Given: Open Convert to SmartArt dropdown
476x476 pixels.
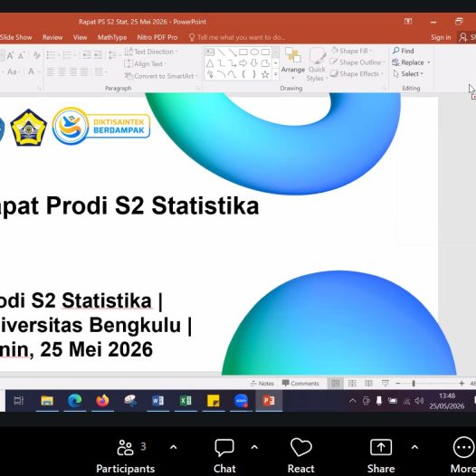Looking at the screenshot, I should [161, 76].
